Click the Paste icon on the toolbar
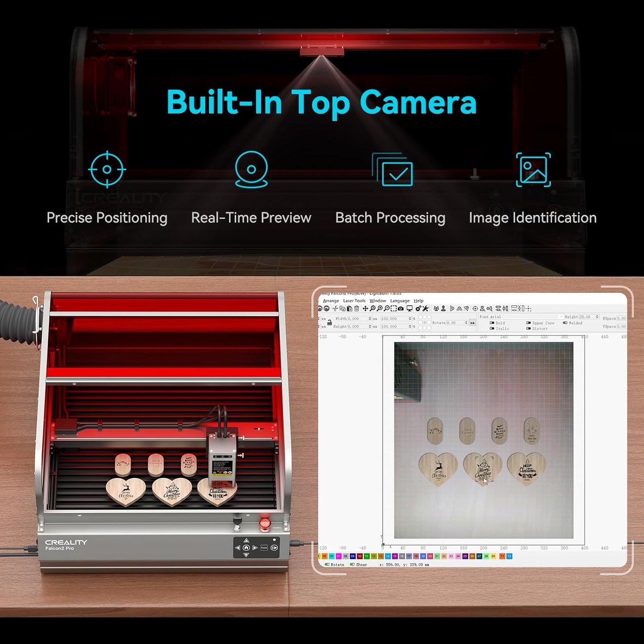Viewport: 644px width, 644px height. [x=349, y=308]
